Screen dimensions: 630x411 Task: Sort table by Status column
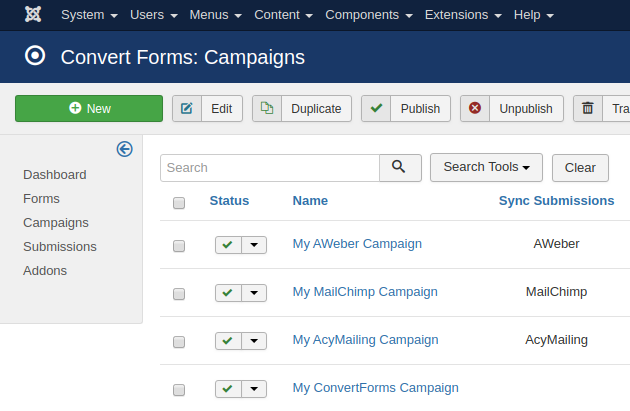[x=229, y=200]
